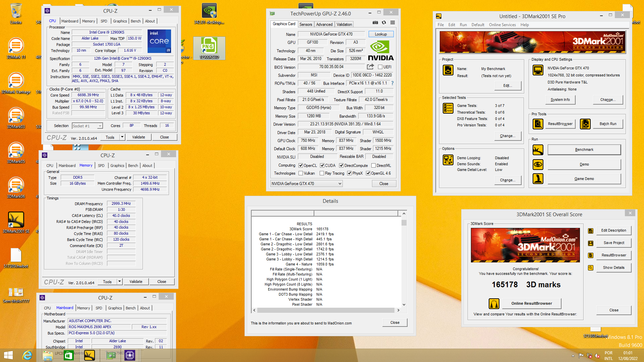Click the Edit... button in Project section
The image size is (644, 362).
pos(507,86)
